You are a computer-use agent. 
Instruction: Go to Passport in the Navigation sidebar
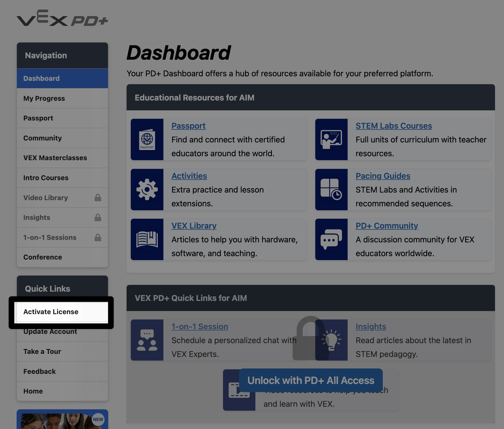(x=62, y=118)
